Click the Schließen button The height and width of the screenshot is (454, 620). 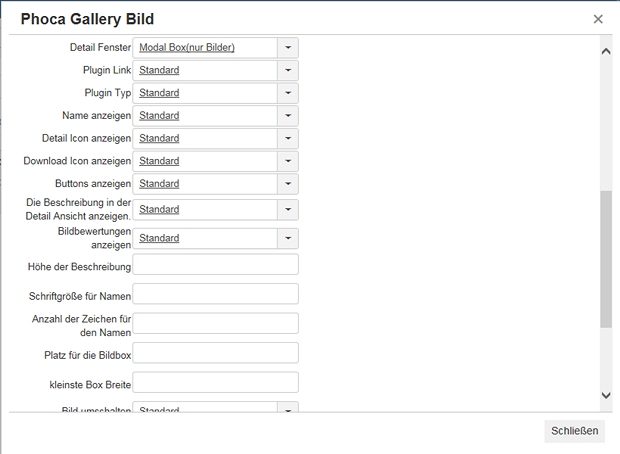point(576,431)
